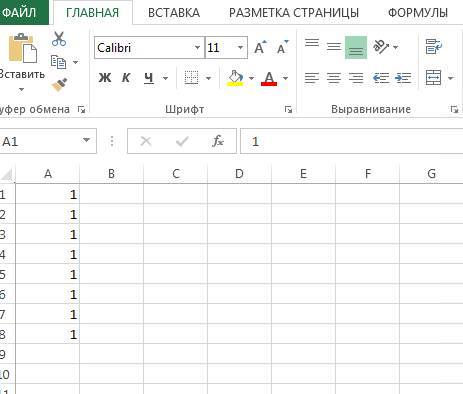Toggle italic formatting with К button
Screen dimensions: 463x394
(126, 78)
